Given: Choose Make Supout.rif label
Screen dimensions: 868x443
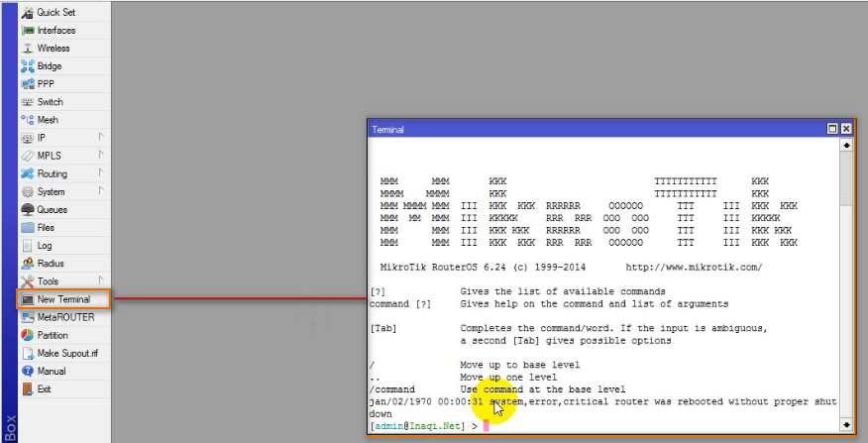Looking at the screenshot, I should pyautogui.click(x=67, y=353).
